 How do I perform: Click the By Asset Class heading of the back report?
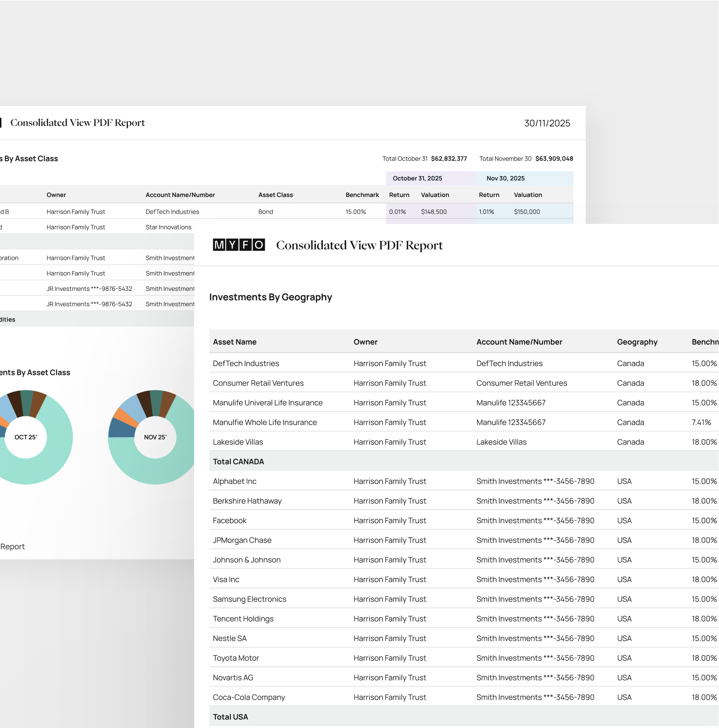tap(29, 159)
